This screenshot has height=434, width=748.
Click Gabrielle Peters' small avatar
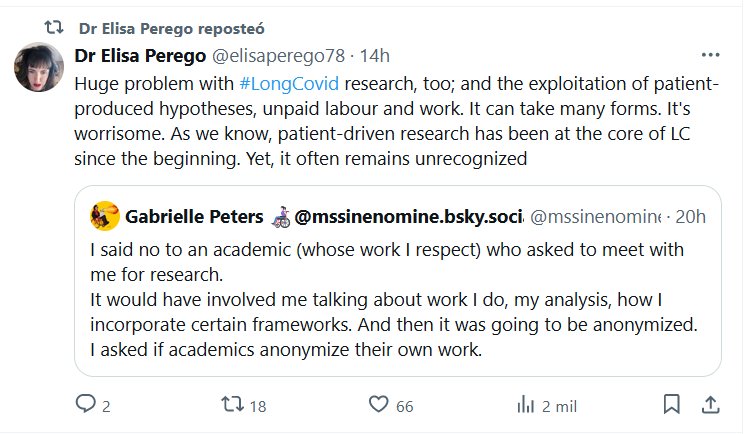[x=105, y=215]
